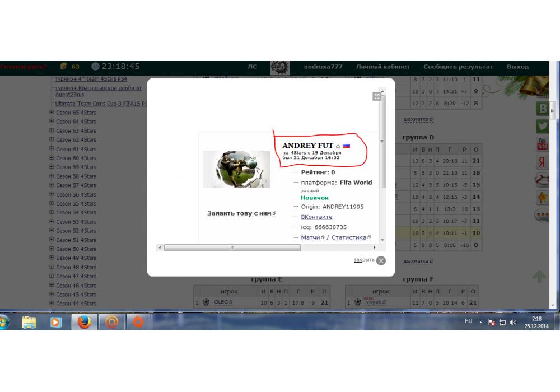Image resolution: width=560 pixels, height=392 pixels.
Task: Click popup horizontal scrollbar thumb
Action: (x=232, y=248)
